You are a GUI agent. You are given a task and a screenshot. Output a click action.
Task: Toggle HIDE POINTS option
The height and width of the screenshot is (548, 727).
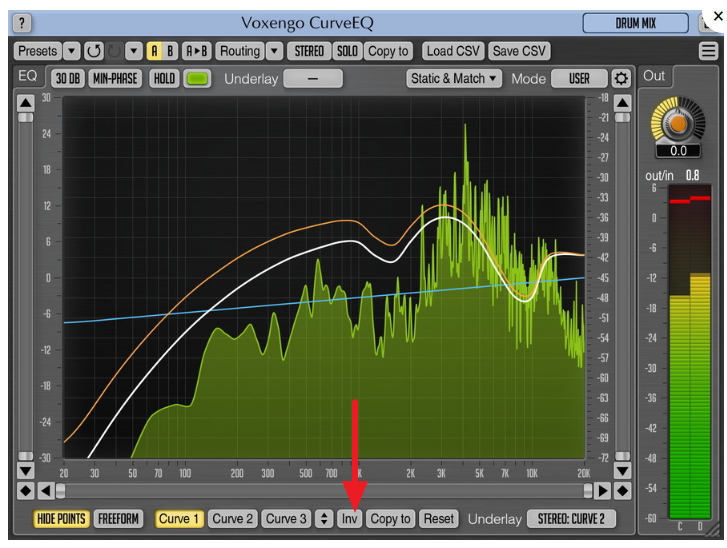point(61,518)
